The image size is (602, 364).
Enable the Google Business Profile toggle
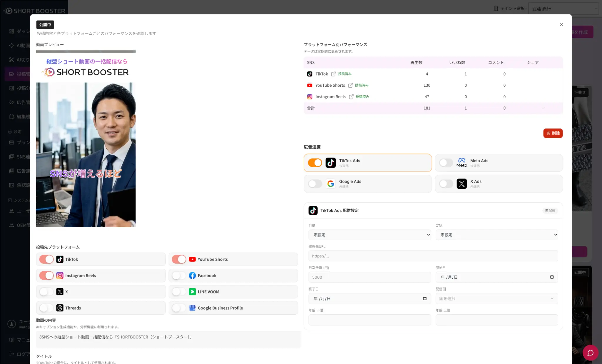[179, 308]
